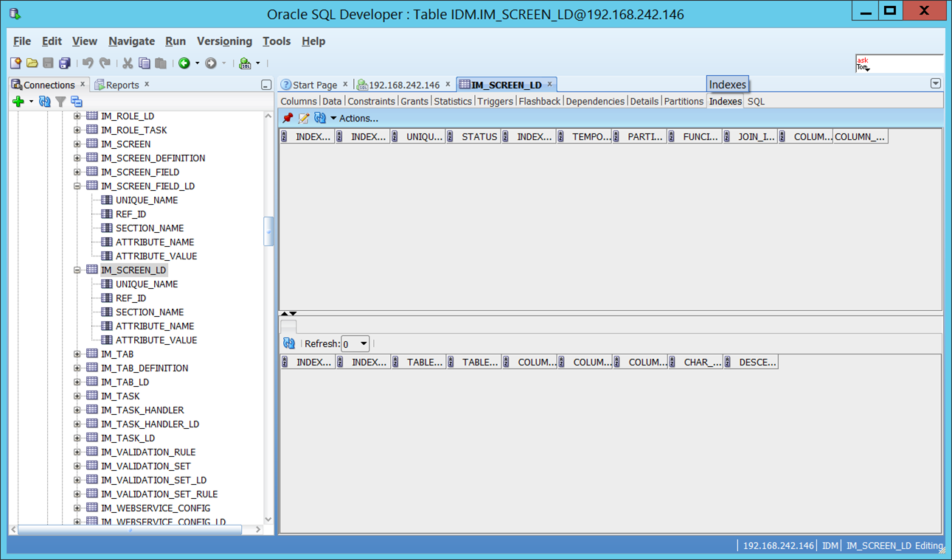The height and width of the screenshot is (560, 952).
Task: Click the DESCE... column header
Action: pyautogui.click(x=751, y=362)
